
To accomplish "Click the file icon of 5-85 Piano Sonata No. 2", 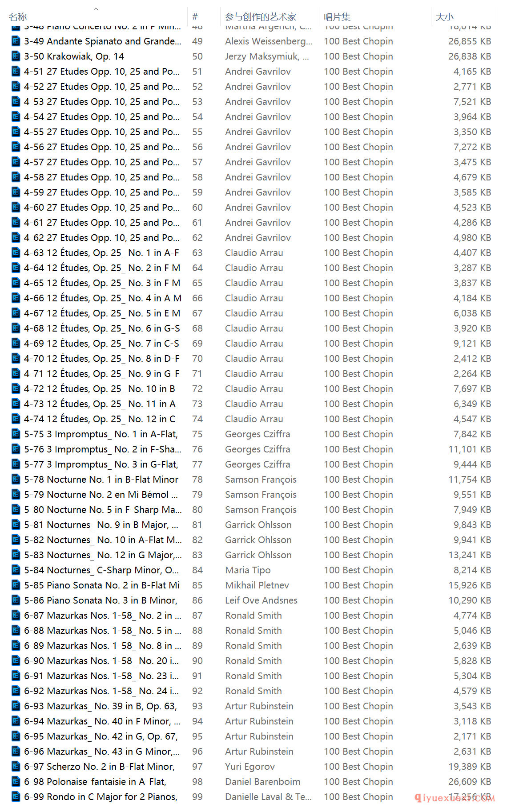I will coord(16,585).
